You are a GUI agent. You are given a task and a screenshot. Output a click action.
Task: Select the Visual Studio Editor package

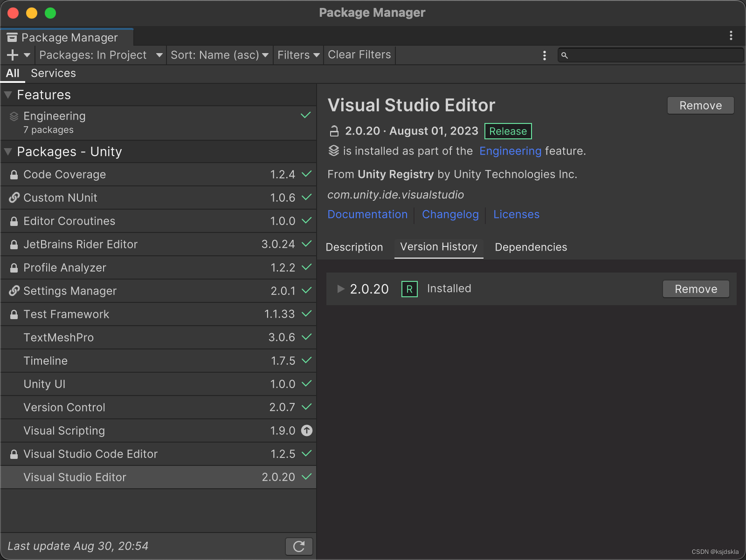point(159,477)
